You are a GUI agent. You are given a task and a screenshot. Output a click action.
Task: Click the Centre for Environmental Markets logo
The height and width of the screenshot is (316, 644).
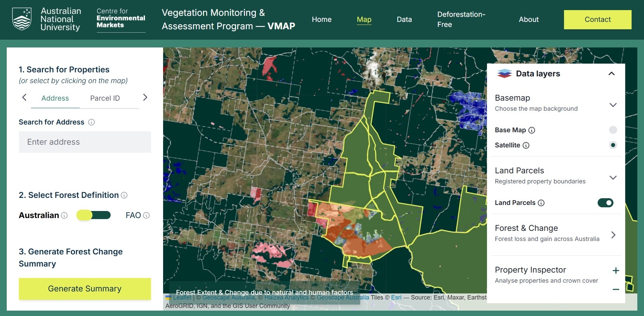pyautogui.click(x=121, y=20)
